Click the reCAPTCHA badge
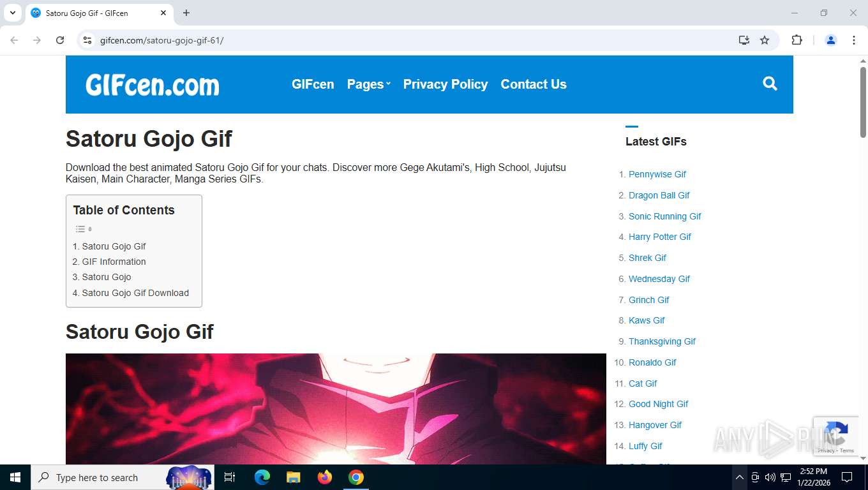 tap(836, 436)
